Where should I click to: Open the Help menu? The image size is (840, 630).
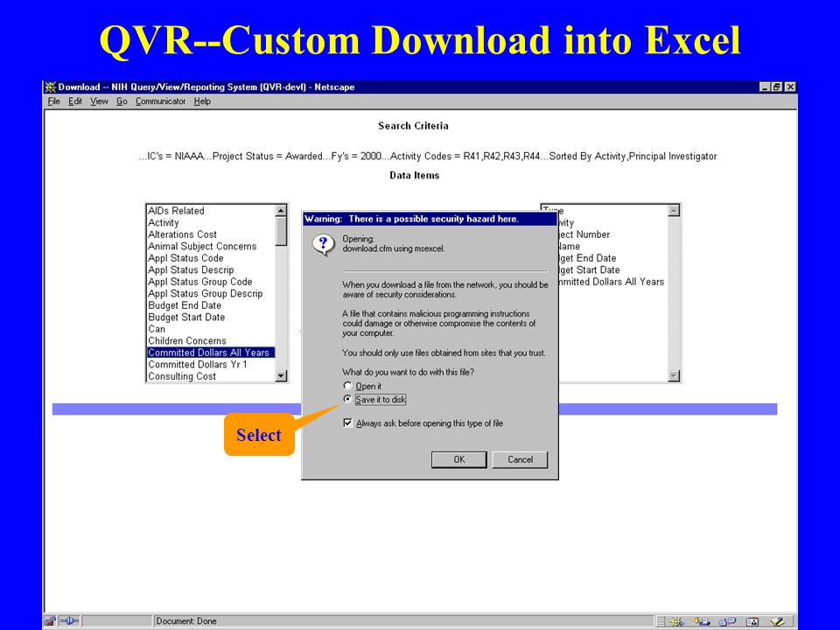click(202, 101)
